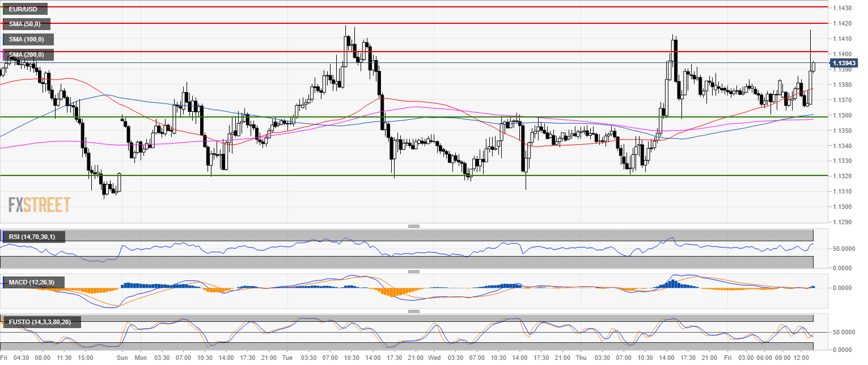The image size is (868, 365).
Task: Click the Thu label on time axis
Action: 582,358
